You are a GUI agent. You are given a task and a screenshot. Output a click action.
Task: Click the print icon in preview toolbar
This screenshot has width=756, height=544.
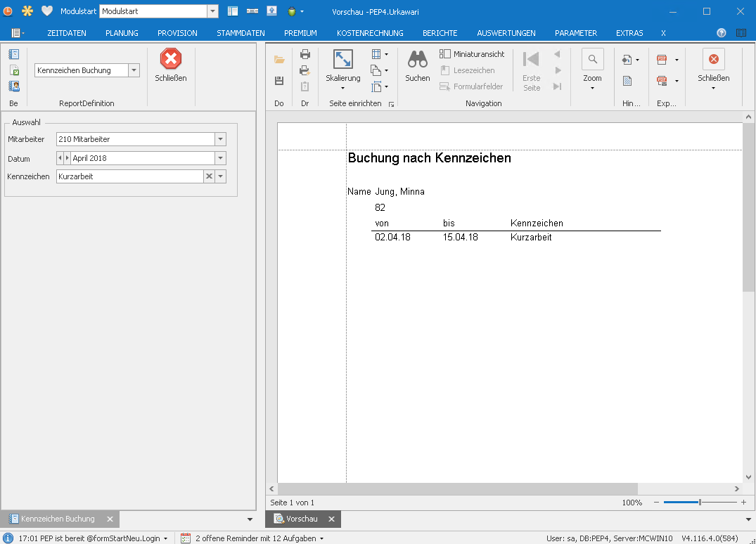point(305,54)
